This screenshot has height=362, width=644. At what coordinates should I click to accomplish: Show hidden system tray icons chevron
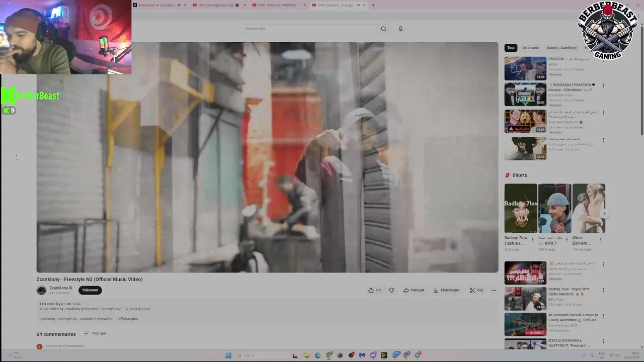[x=584, y=355]
